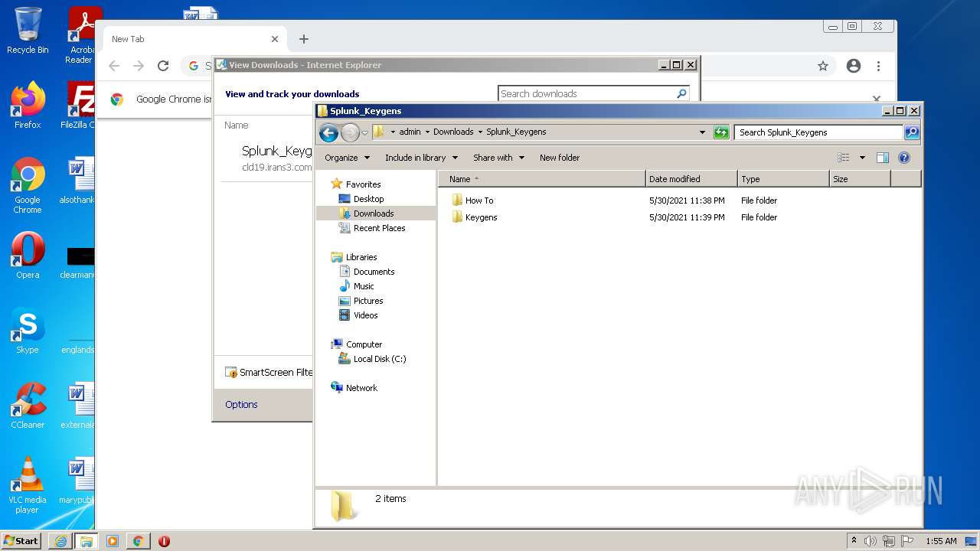This screenshot has width=980, height=551.
Task: Open recent locations dropdown beside navigation arrows
Action: [x=364, y=132]
